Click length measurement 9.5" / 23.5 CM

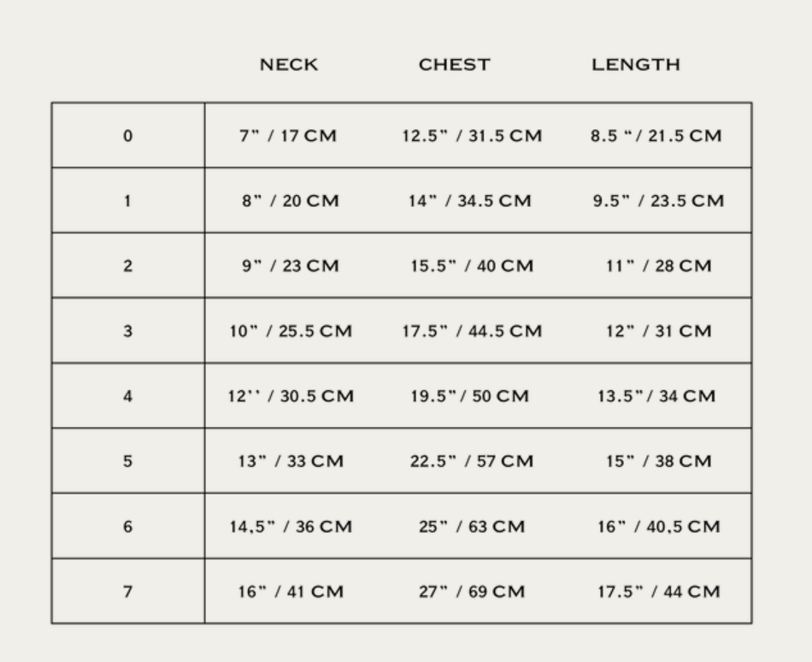pos(657,201)
